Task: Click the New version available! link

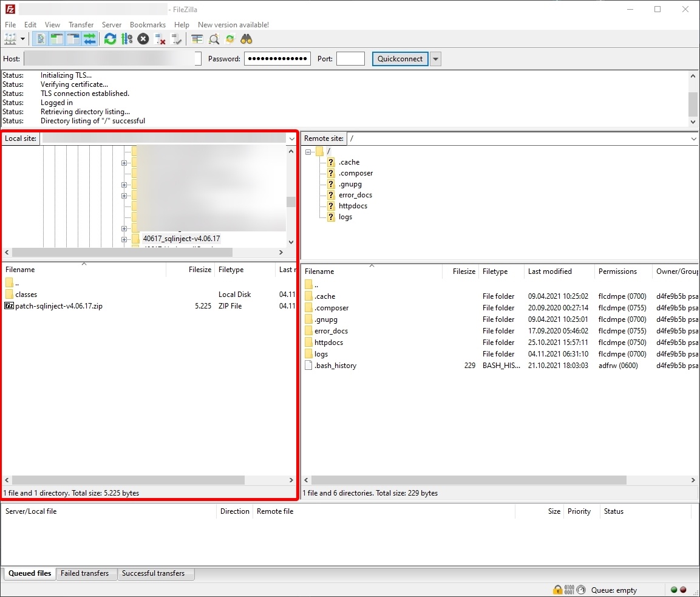Action: point(233,25)
